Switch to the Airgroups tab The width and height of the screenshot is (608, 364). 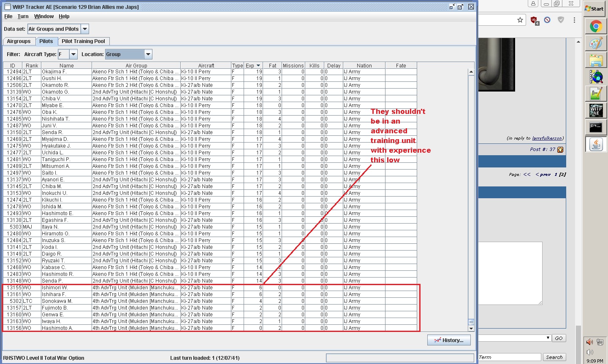click(19, 41)
